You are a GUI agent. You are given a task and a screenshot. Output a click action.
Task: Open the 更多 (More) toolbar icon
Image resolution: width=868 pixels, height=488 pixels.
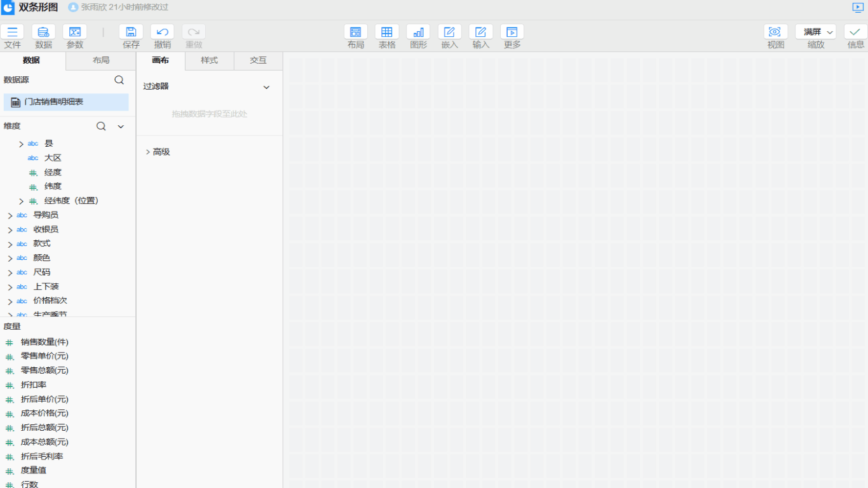tap(512, 32)
